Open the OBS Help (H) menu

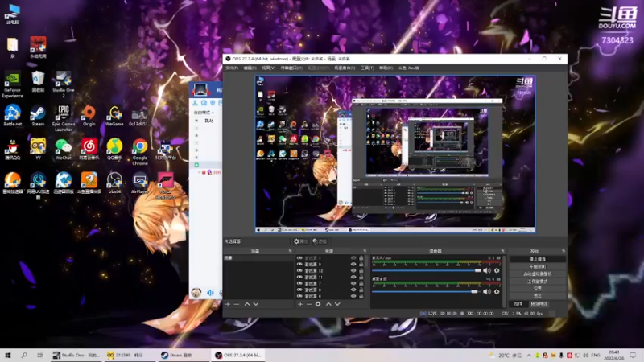(386, 68)
